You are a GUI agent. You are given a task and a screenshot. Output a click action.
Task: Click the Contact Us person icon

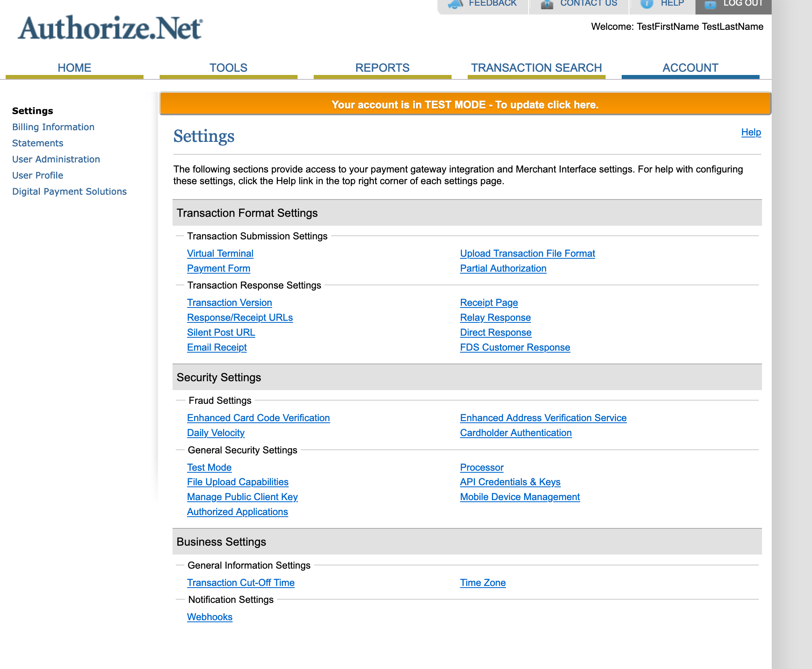pyautogui.click(x=547, y=4)
